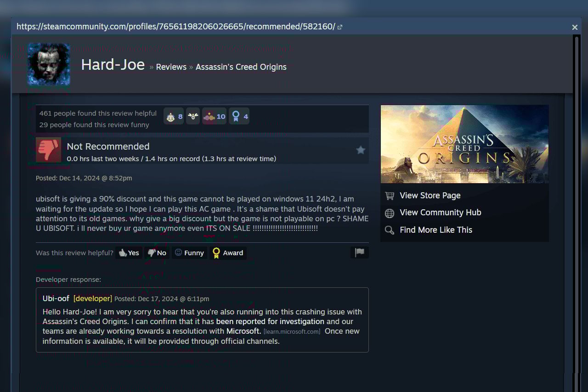
Task: Mark review as not helpful with No
Action: point(157,253)
